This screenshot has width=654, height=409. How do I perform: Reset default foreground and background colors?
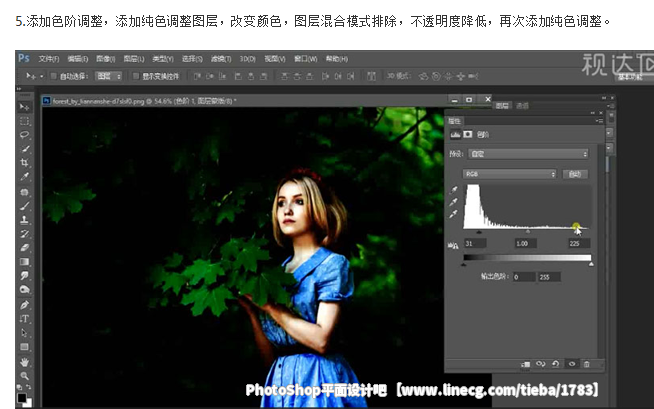pos(19,387)
